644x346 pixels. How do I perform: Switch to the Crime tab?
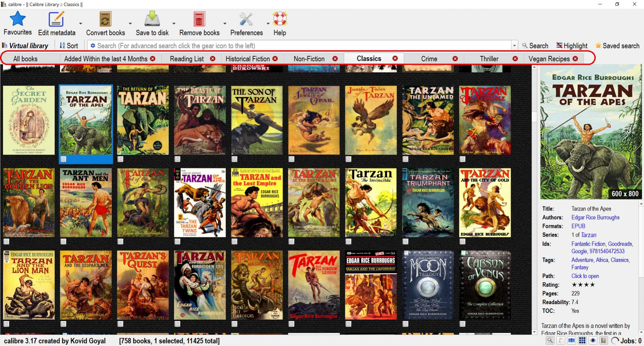pos(429,59)
